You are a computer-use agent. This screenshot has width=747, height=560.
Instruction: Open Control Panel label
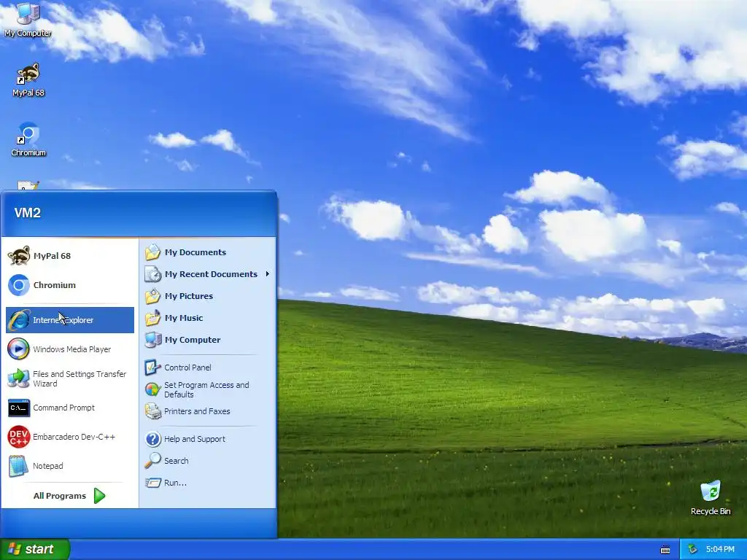187,367
